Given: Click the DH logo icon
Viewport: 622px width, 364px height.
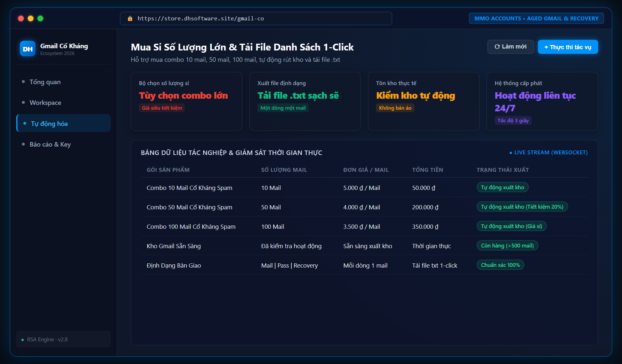Looking at the screenshot, I should 28,49.
